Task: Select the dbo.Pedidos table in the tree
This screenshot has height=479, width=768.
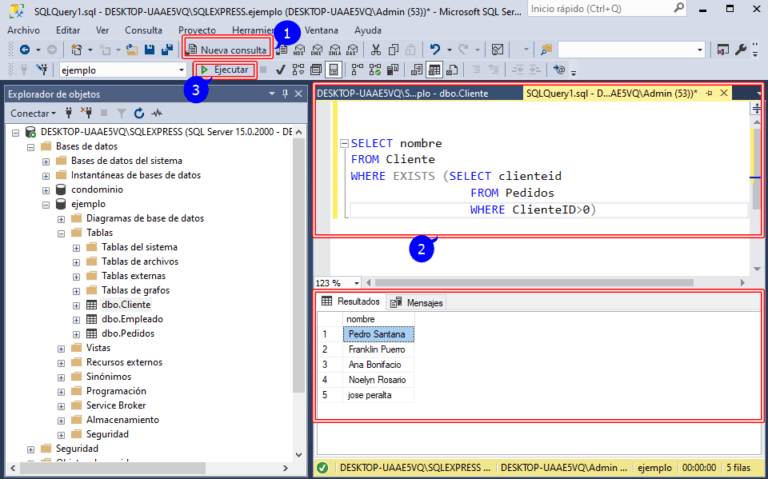Action: (127, 333)
